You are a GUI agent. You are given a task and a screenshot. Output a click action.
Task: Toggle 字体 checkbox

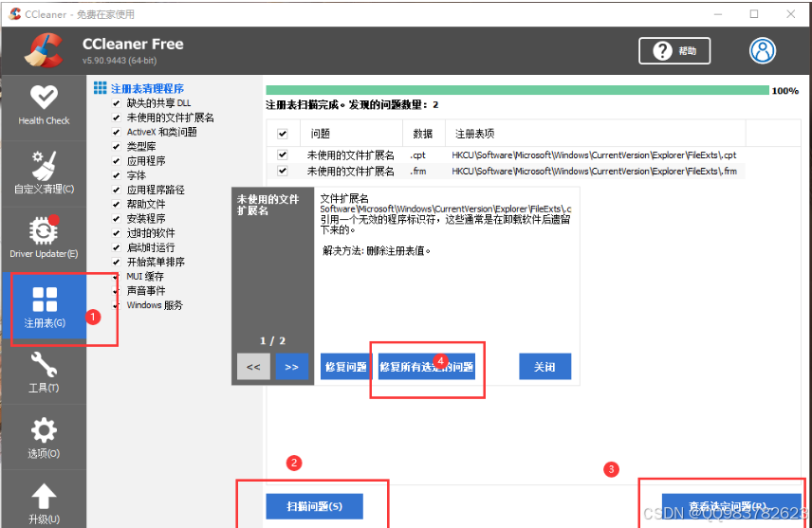click(116, 175)
